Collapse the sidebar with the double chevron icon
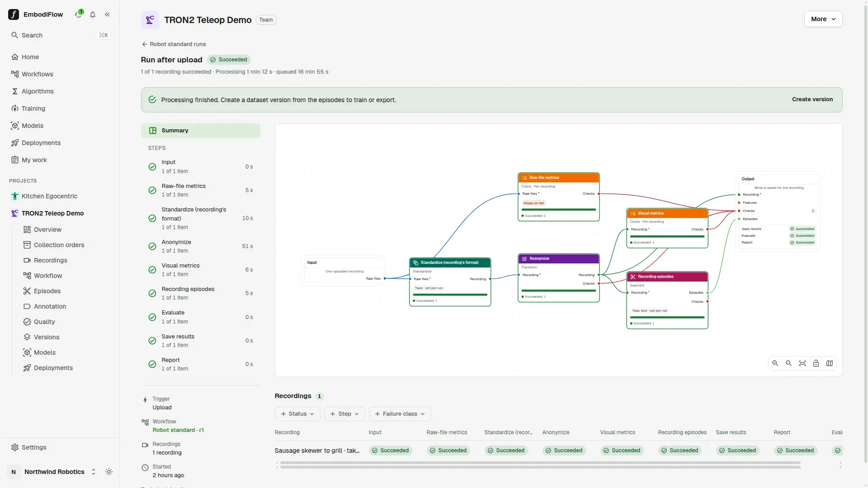Screen dimensions: 868x488 pos(107,14)
